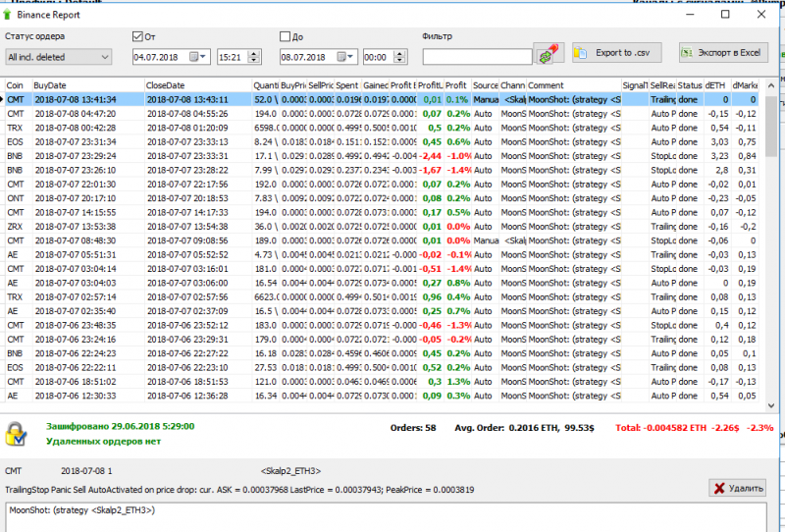Open the 04.07.2018 date picker dropdown
This screenshot has height=532, width=785.
click(199, 57)
